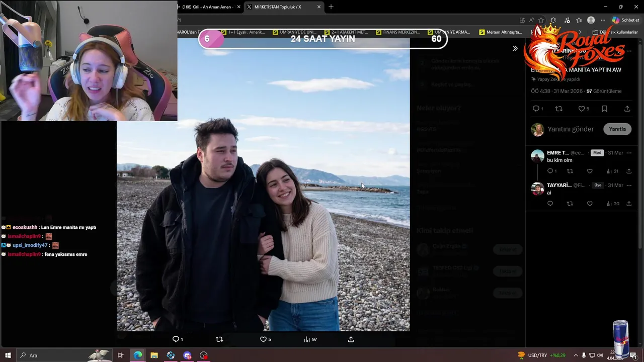The image size is (644, 362).
Task: Open profile avatar beside reply field
Action: tap(537, 129)
